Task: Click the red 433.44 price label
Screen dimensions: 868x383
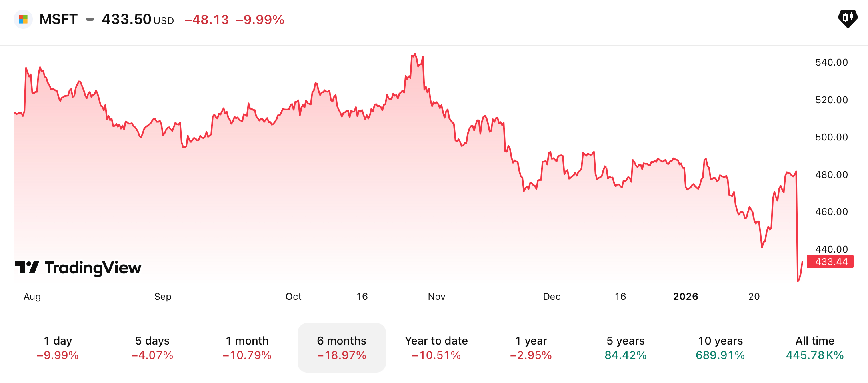Action: click(831, 262)
